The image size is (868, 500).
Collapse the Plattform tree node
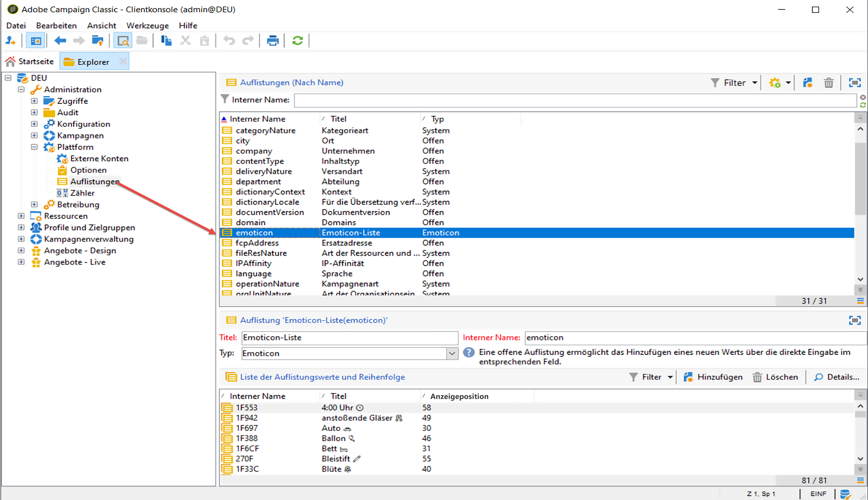pyautogui.click(x=34, y=147)
